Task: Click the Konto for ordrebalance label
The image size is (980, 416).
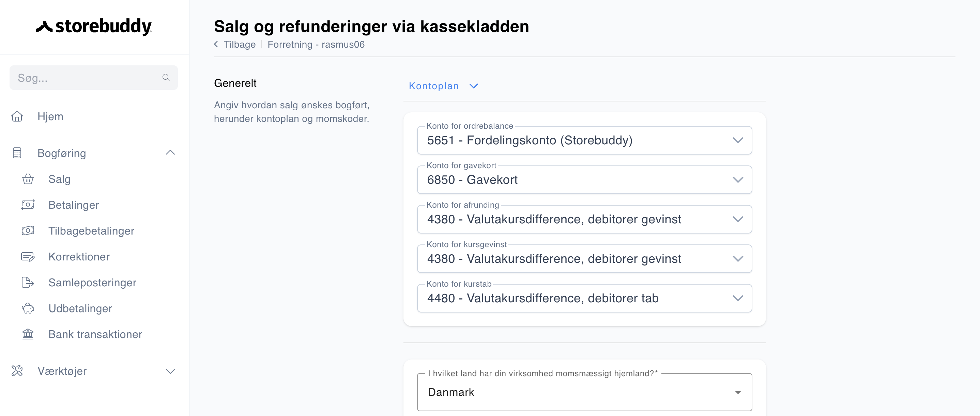Action: pyautogui.click(x=470, y=126)
